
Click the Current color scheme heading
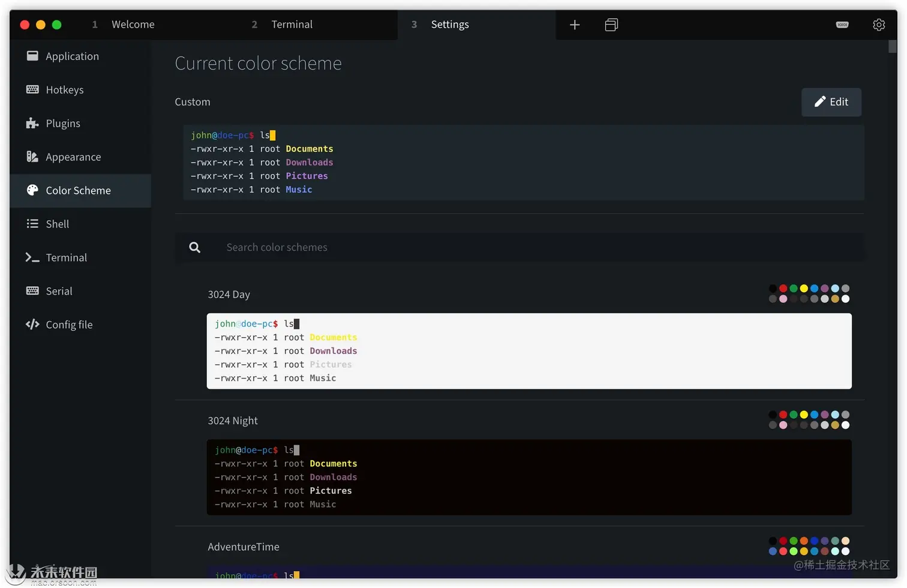(258, 63)
